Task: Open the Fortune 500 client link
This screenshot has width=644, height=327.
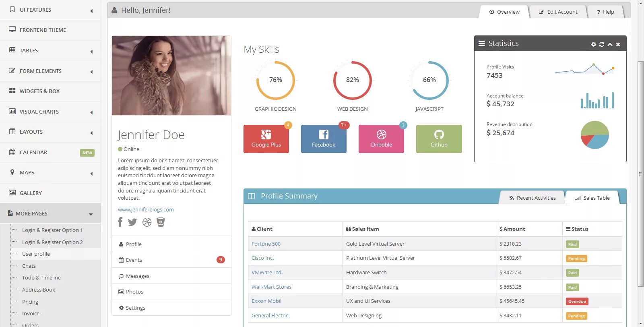Action: pos(266,244)
